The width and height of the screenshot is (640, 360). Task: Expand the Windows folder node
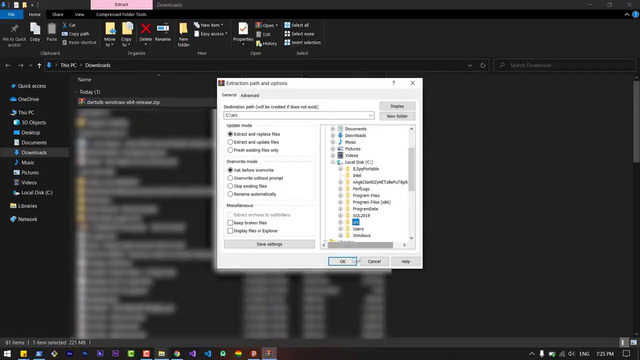point(340,236)
